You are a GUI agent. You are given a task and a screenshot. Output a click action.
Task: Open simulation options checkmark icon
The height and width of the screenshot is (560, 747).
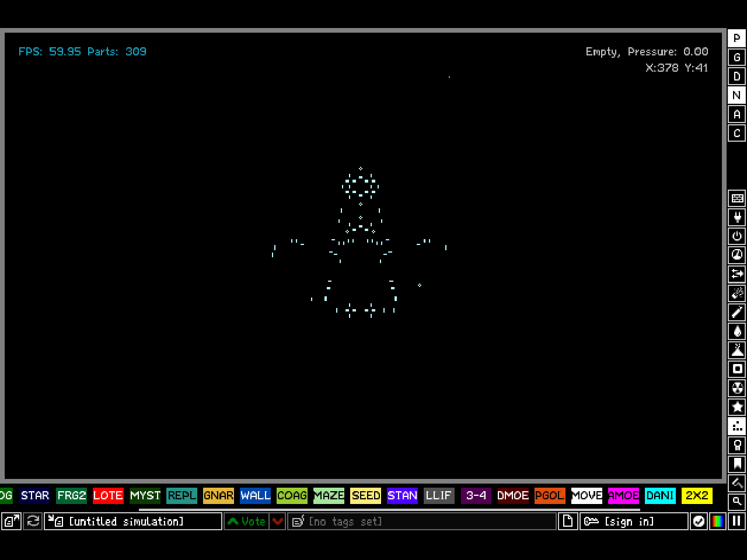[x=699, y=521]
